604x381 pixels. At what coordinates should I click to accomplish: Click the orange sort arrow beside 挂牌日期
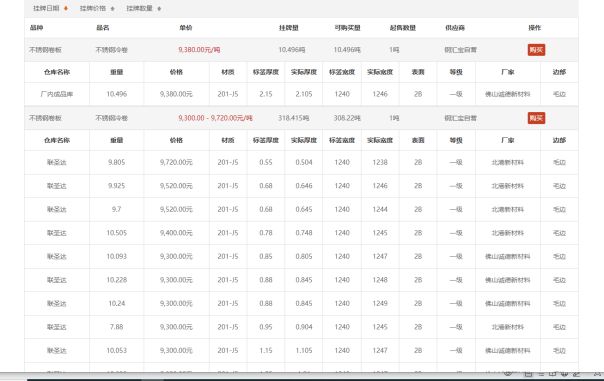point(66,8)
